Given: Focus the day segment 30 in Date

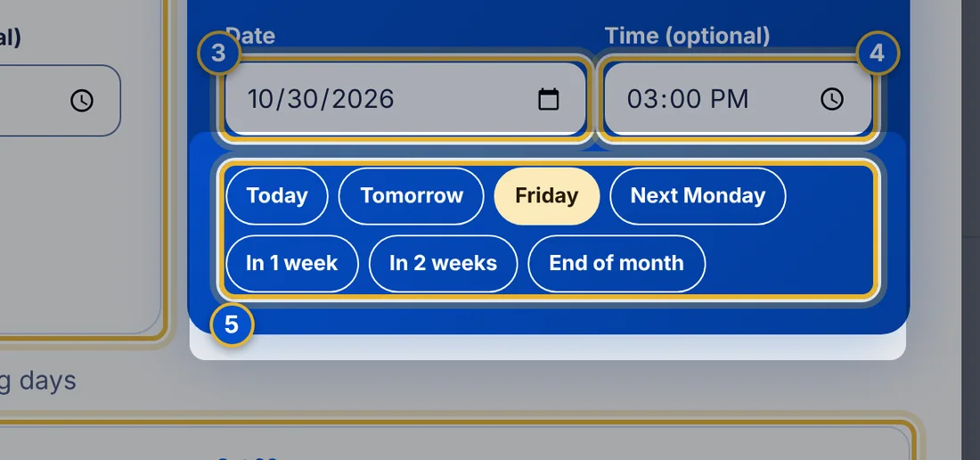Looking at the screenshot, I should tap(302, 99).
